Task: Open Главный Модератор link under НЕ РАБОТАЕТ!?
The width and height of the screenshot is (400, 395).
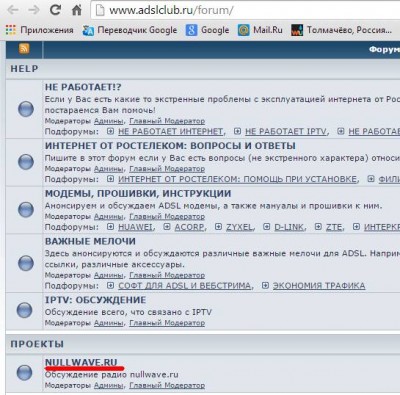Action: click(x=167, y=121)
